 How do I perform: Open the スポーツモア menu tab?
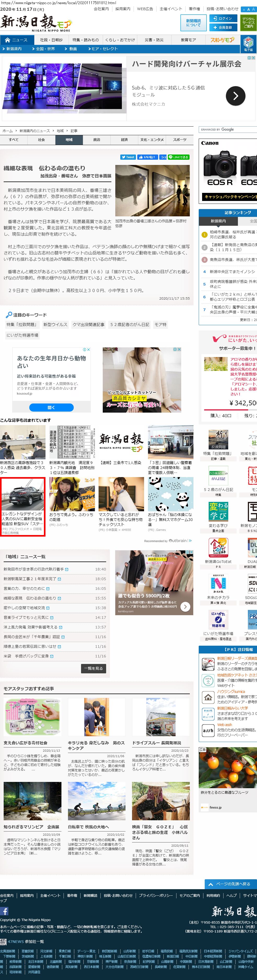223,40
